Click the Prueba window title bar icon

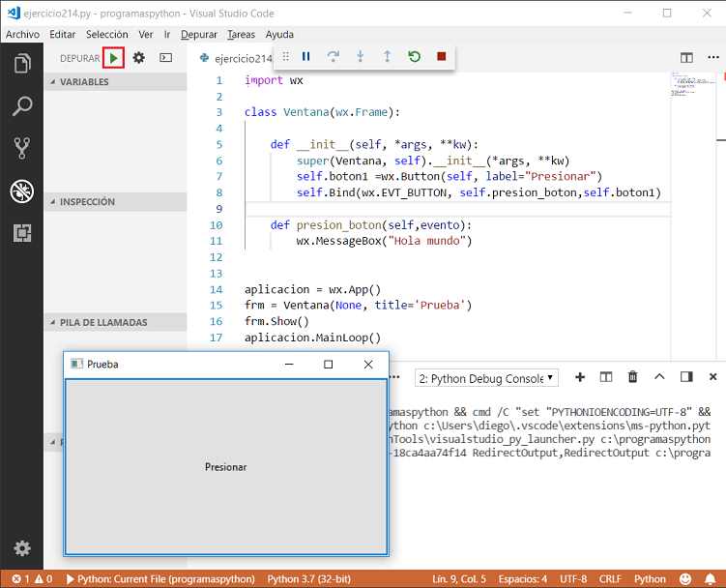pyautogui.click(x=76, y=364)
